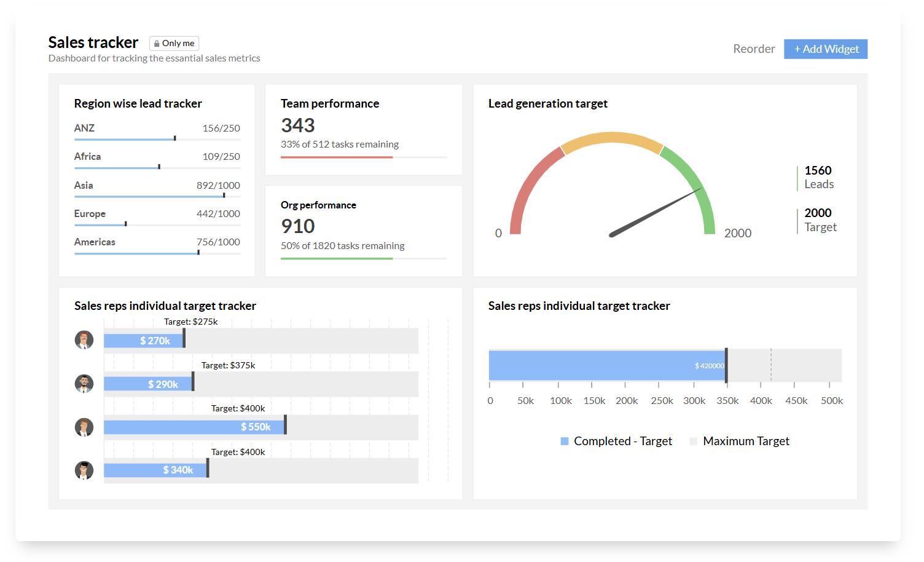Click the gauge needle on lead target
924x562 pixels.
click(x=656, y=212)
